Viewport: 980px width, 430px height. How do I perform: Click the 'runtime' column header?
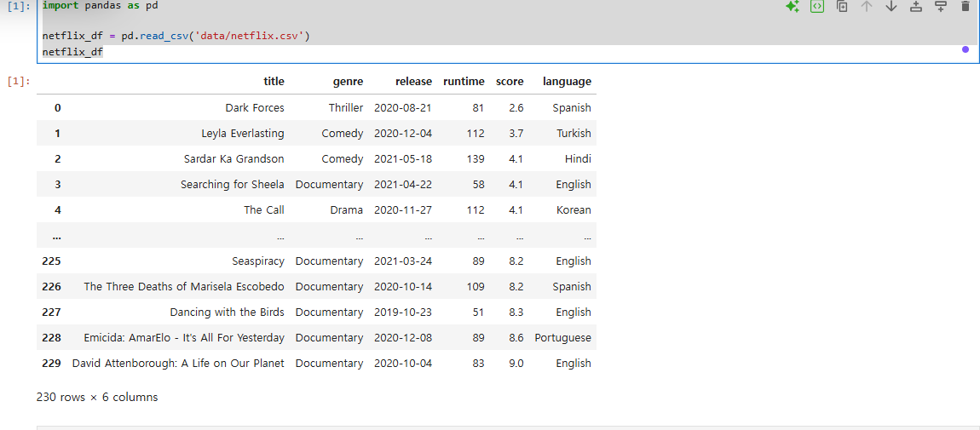point(464,81)
